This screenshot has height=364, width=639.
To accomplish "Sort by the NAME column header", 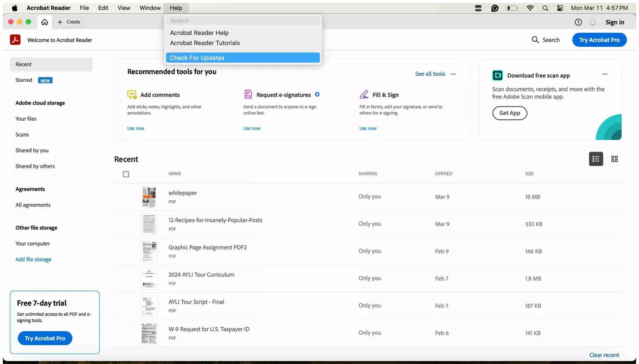I will 175,174.
